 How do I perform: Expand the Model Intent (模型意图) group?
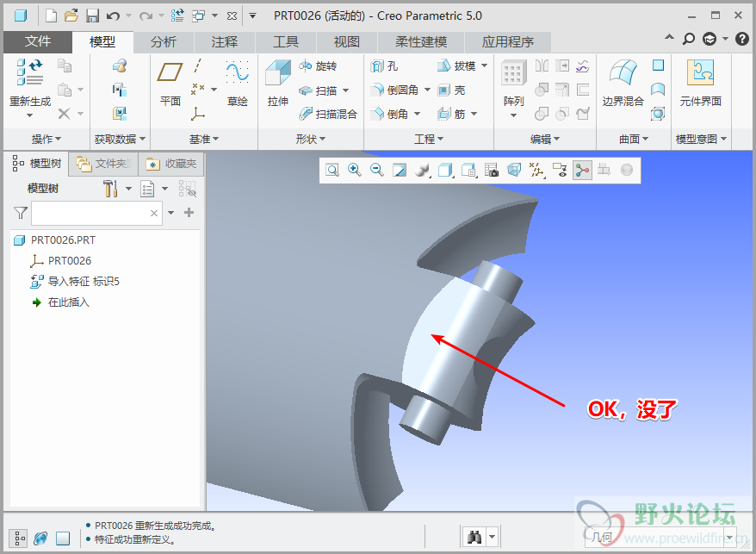[x=701, y=139]
